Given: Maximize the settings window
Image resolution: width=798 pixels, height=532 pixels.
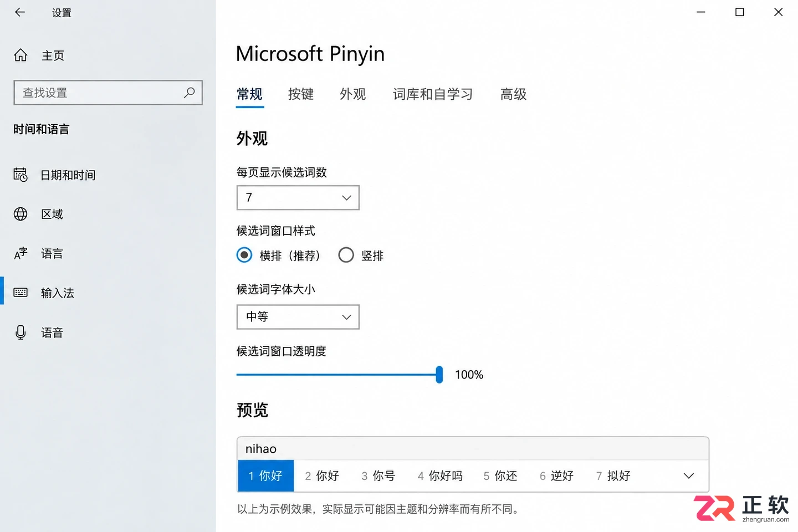Looking at the screenshot, I should (x=740, y=12).
